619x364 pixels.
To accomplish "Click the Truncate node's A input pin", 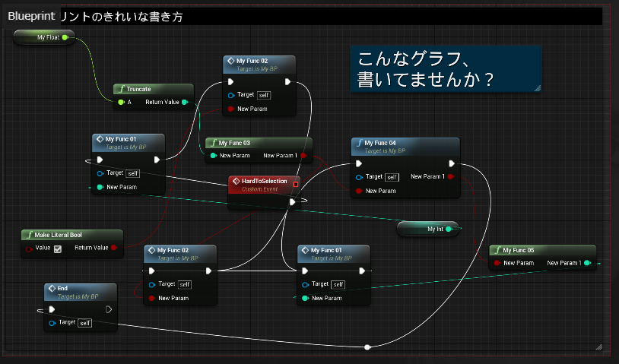I will (x=120, y=102).
